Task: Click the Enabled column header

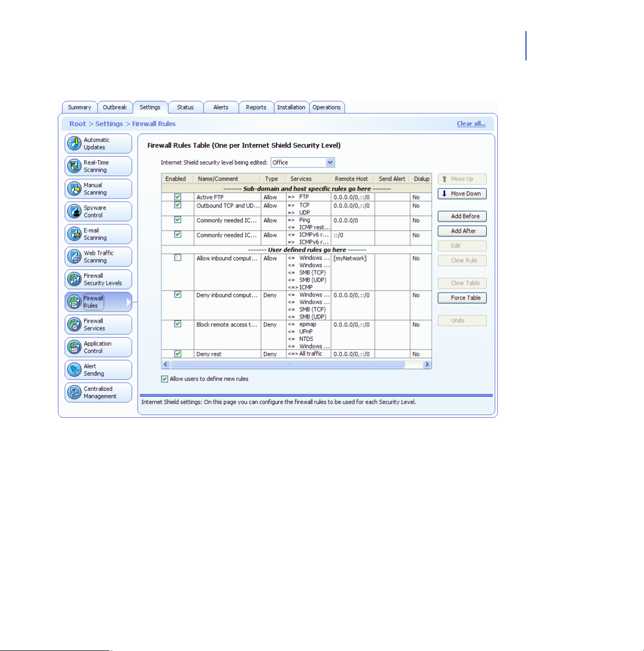Action: point(177,179)
